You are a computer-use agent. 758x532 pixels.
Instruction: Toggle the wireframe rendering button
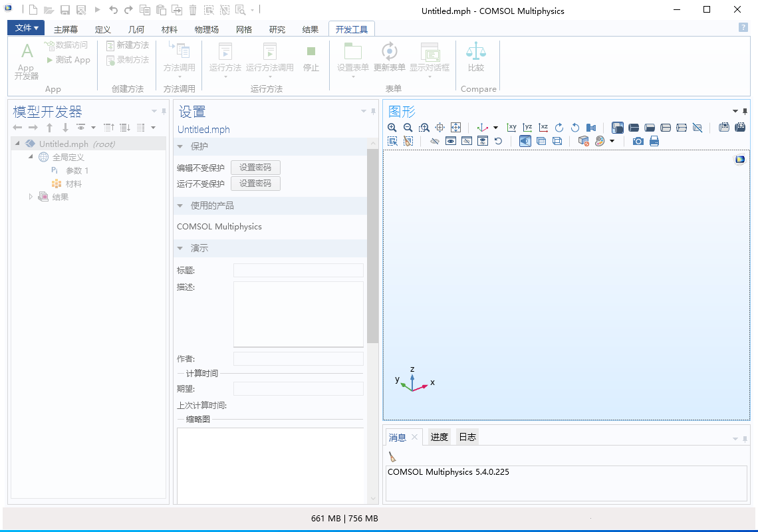coord(557,141)
